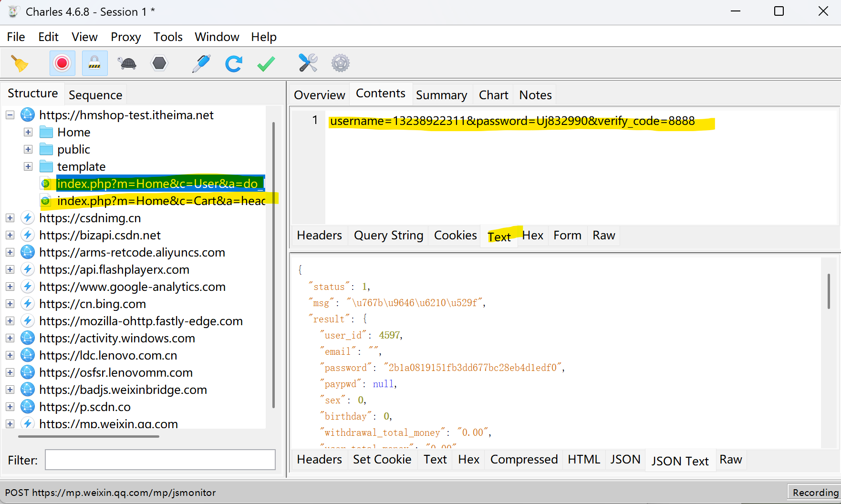Image resolution: width=841 pixels, height=504 pixels.
Task: Select https://osfsr.lenovomm.com host
Action: pyautogui.click(x=116, y=372)
